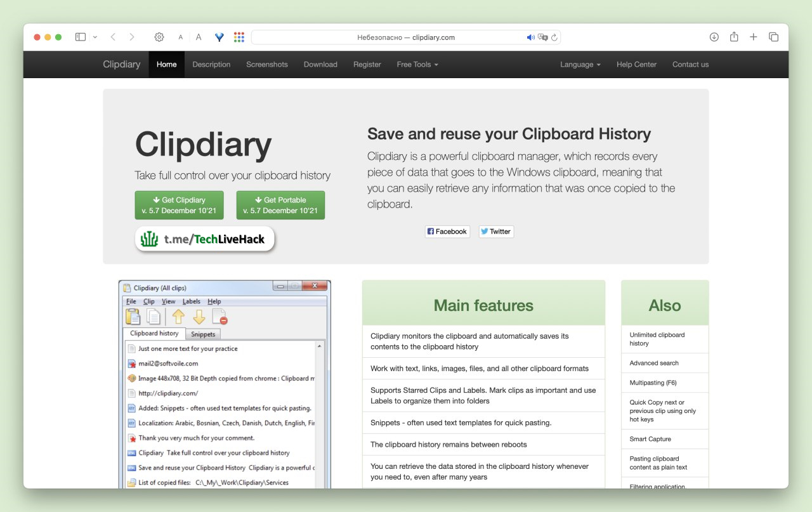812x512 pixels.
Task: Open a new tab with plus icon
Action: coord(754,37)
